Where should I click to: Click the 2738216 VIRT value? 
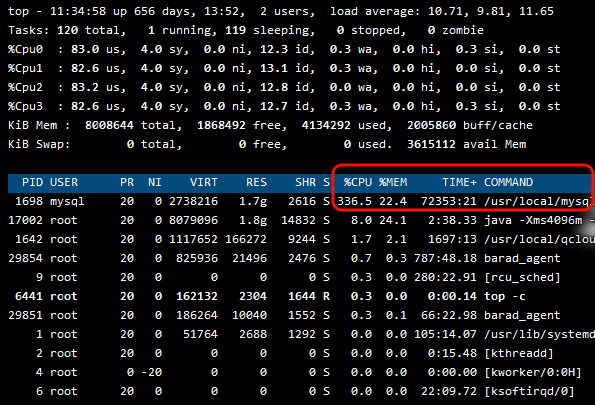(194, 201)
